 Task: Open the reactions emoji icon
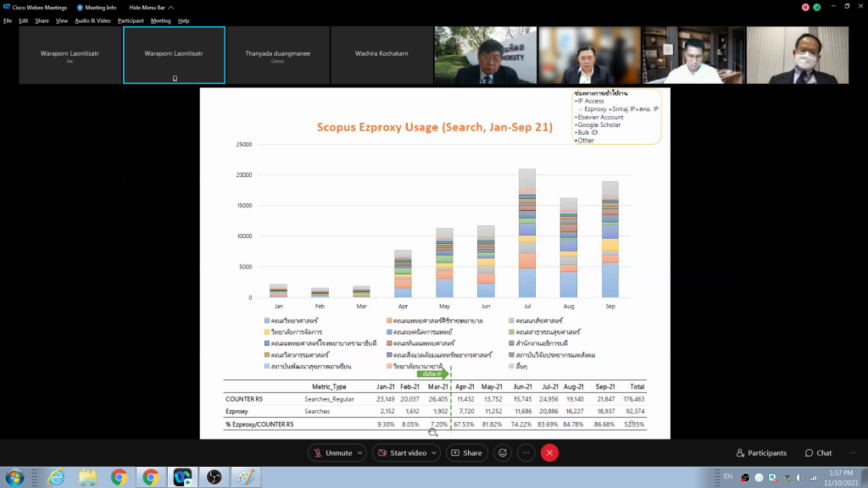[503, 453]
